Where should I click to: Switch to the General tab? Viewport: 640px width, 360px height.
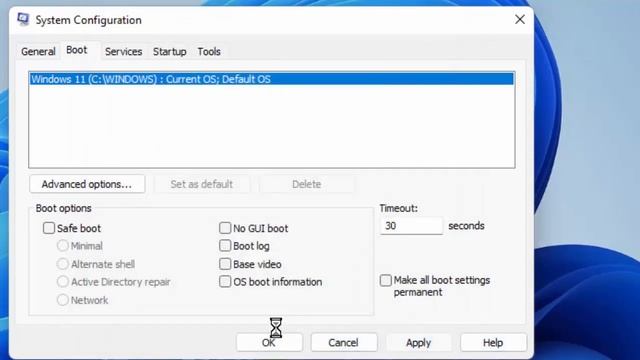[x=38, y=51]
